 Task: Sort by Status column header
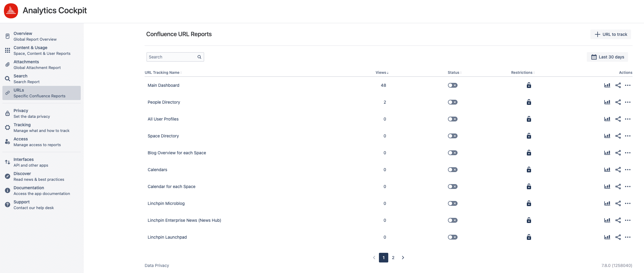[x=455, y=73]
